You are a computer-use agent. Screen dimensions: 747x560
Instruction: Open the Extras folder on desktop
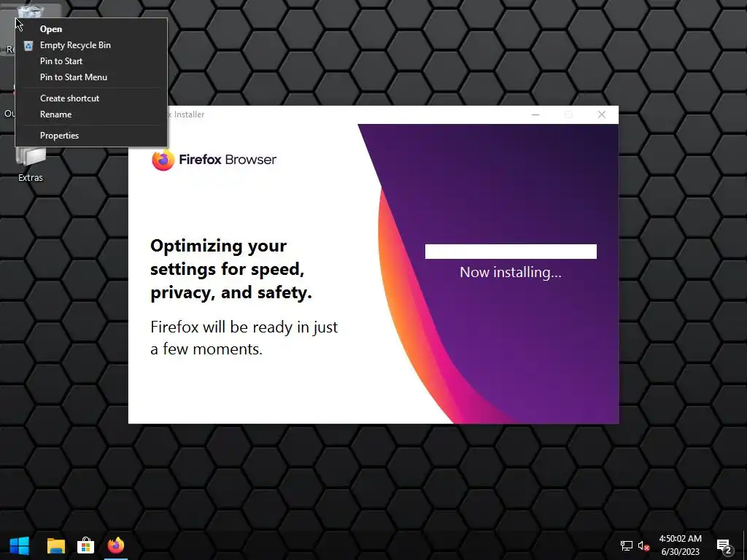[x=31, y=164]
